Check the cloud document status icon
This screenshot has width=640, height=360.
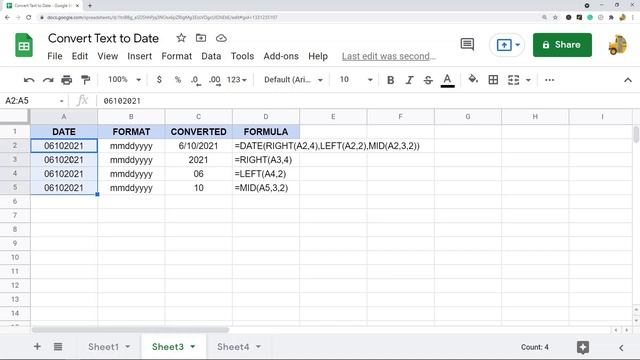(221, 38)
